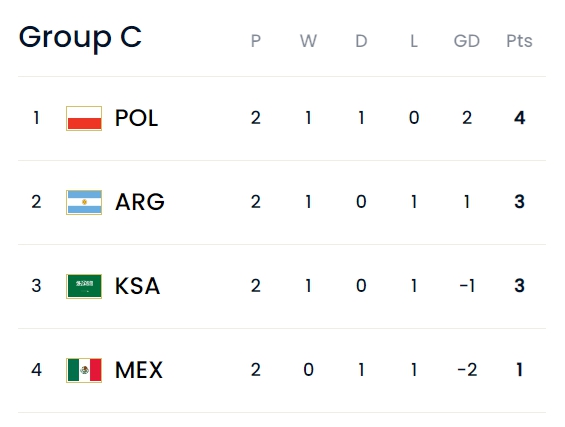Click the Saudi Arabia flag icon
The height and width of the screenshot is (427, 565).
[x=84, y=286]
